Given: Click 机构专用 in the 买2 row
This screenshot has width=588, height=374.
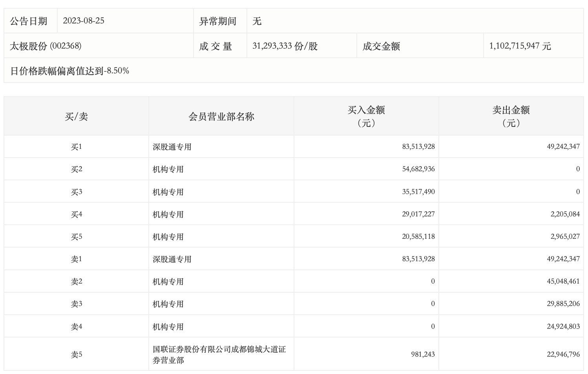Looking at the screenshot, I should tap(168, 169).
